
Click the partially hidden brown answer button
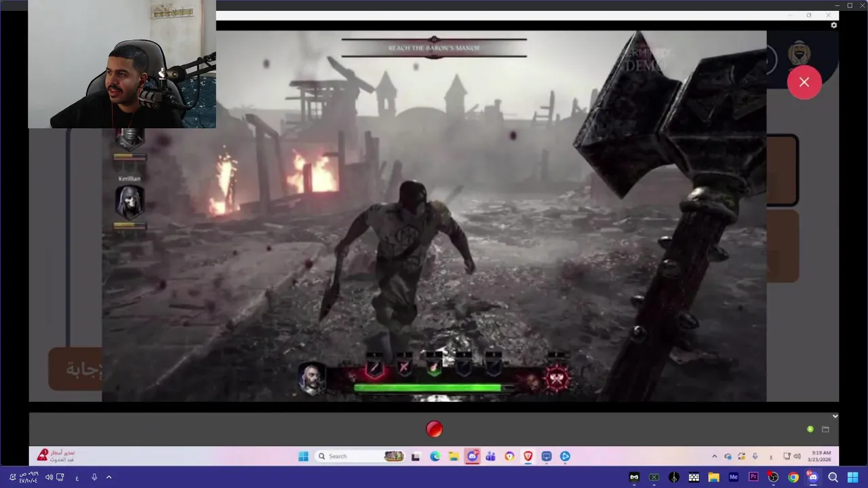pos(75,369)
